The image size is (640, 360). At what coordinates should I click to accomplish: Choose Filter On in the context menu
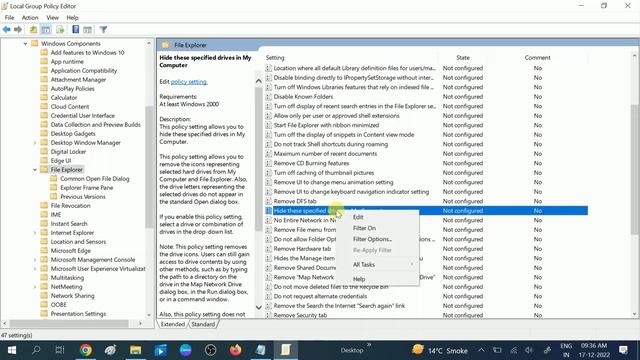coord(378,228)
